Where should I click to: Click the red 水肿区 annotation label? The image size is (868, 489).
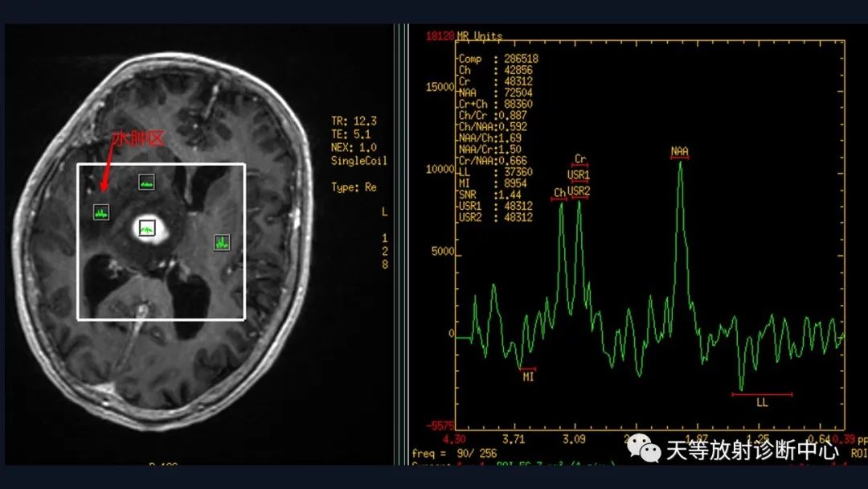137,138
